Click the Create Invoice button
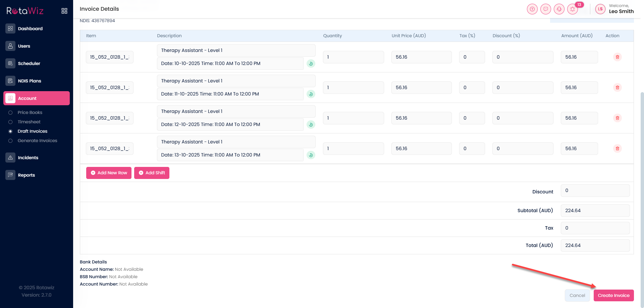644x308 pixels. coord(613,295)
